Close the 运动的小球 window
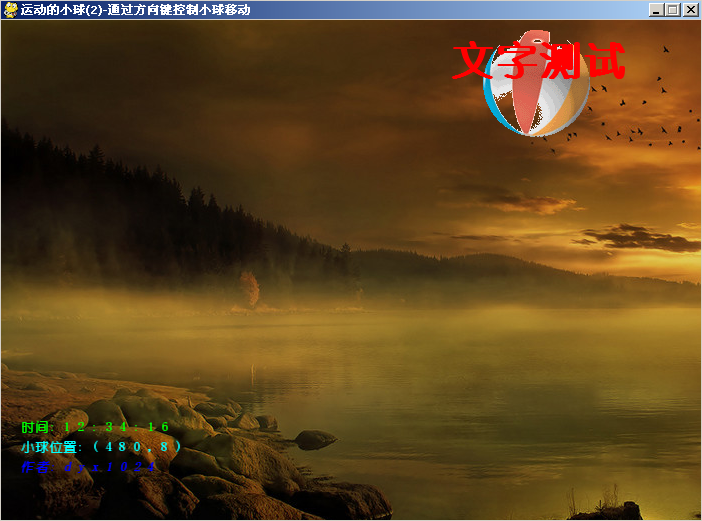This screenshot has width=702, height=521. point(690,10)
